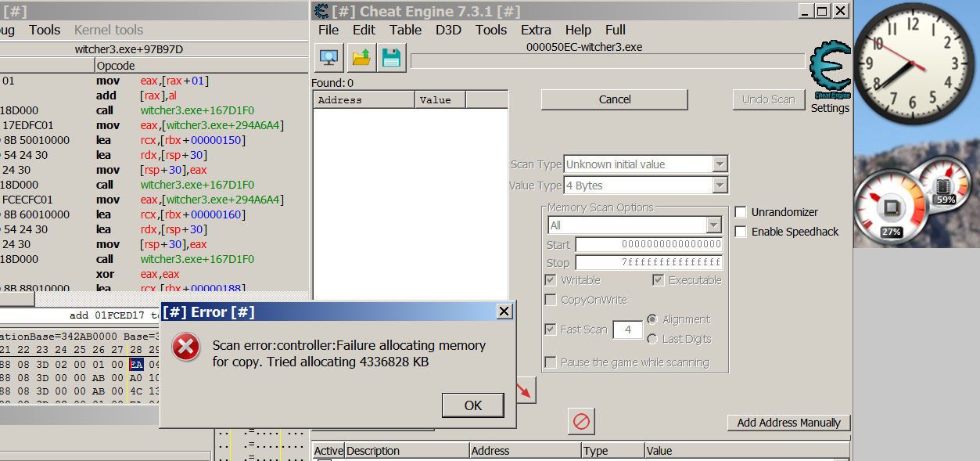Enable the Unrandomizer checkbox
Viewport: 980px width, 461px height.
(x=741, y=212)
